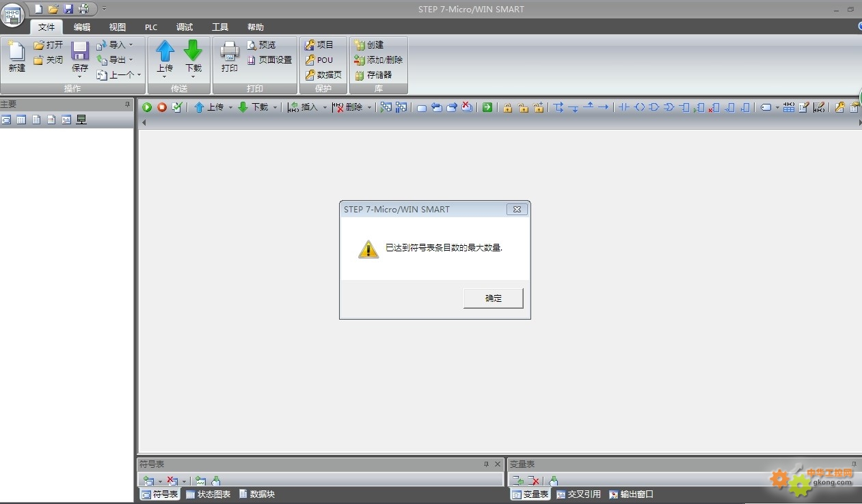Switch to the 帮助 ribbon tab

tap(256, 27)
